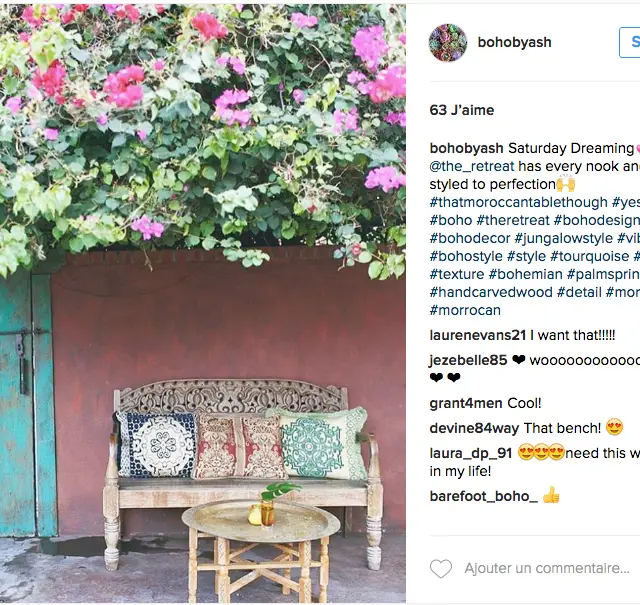Open hashtag #jungalowstyle
This screenshot has height=605, width=640.
[564, 238]
